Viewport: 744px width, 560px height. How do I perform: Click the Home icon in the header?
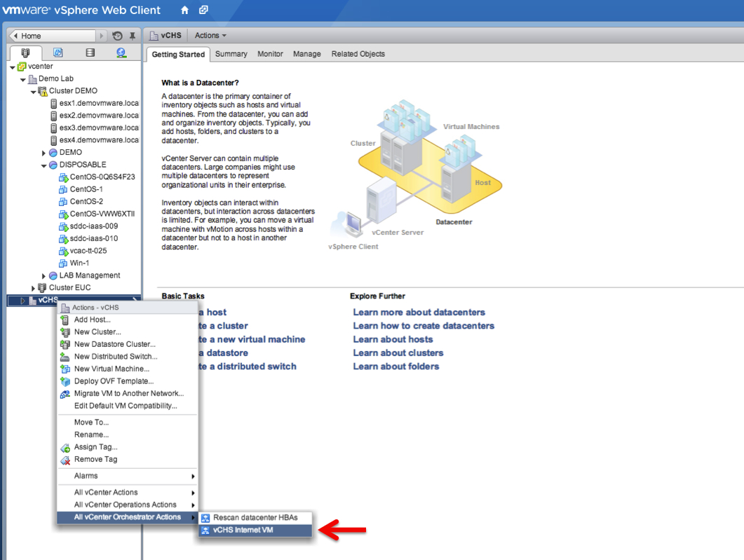184,10
